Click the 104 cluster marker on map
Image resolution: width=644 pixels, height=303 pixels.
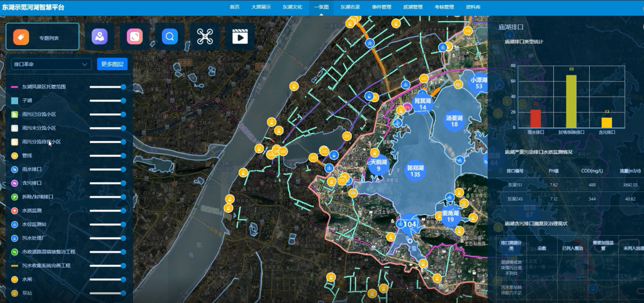[x=409, y=224]
